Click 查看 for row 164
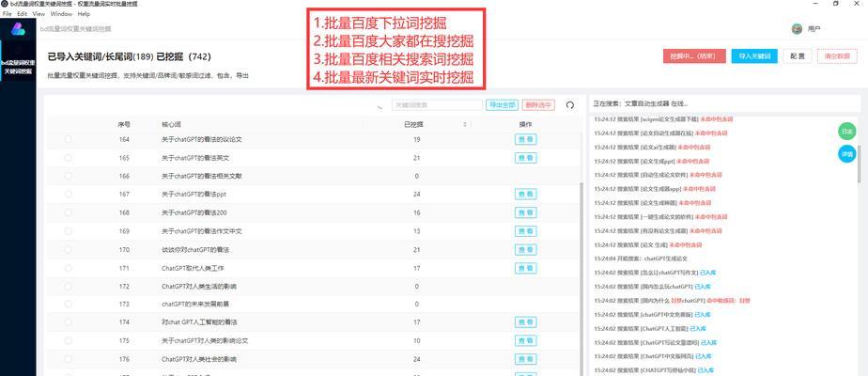The height and width of the screenshot is (376, 868). click(x=525, y=139)
